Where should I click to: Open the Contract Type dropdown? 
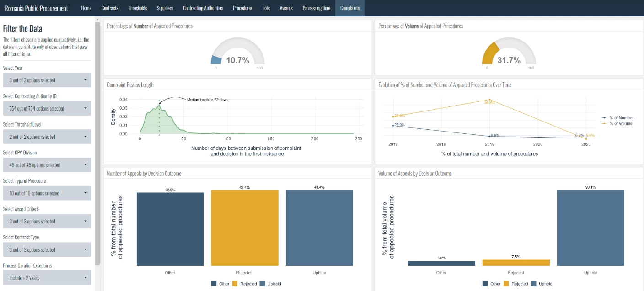pyautogui.click(x=47, y=250)
